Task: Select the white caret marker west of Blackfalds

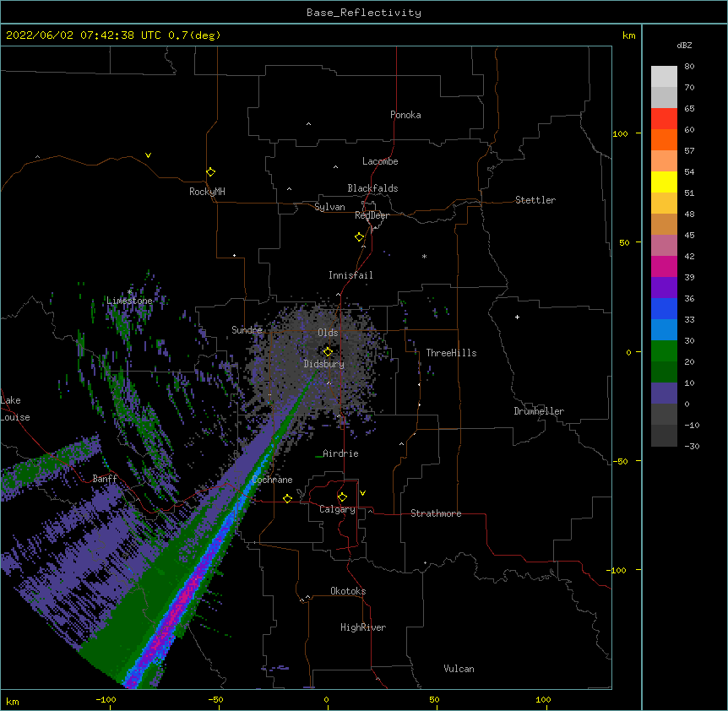Action: 289,189
